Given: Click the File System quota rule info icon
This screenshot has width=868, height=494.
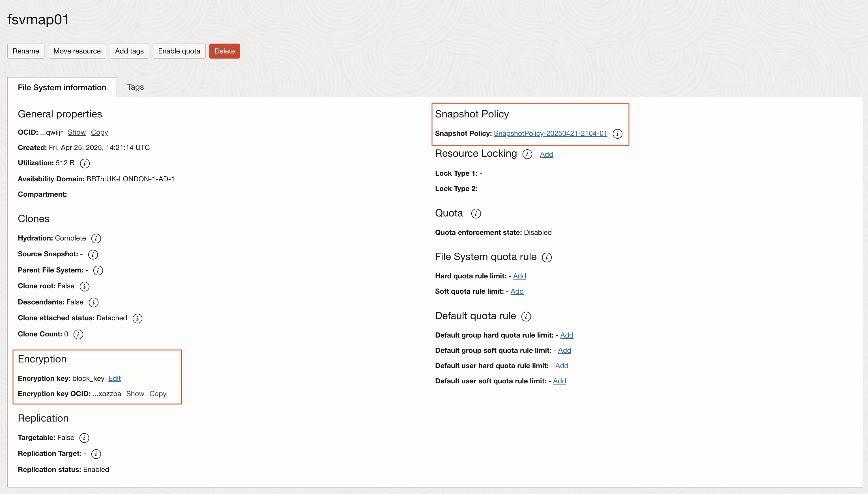Looking at the screenshot, I should 547,257.
